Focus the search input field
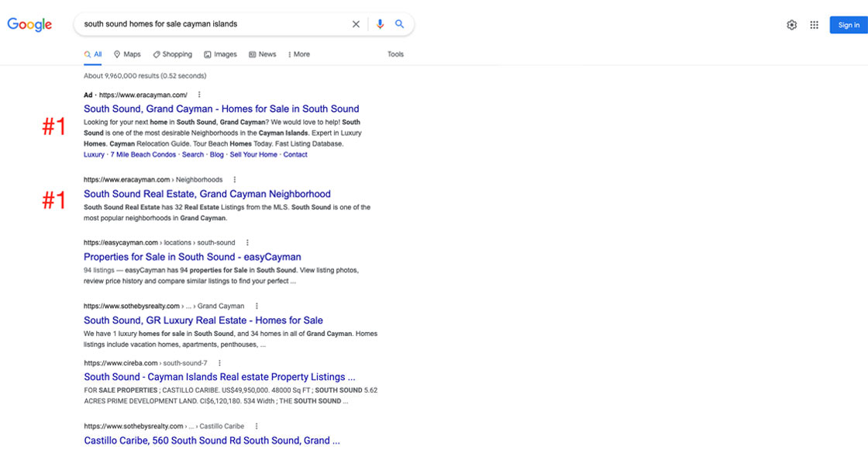The width and height of the screenshot is (868, 450). click(x=213, y=24)
